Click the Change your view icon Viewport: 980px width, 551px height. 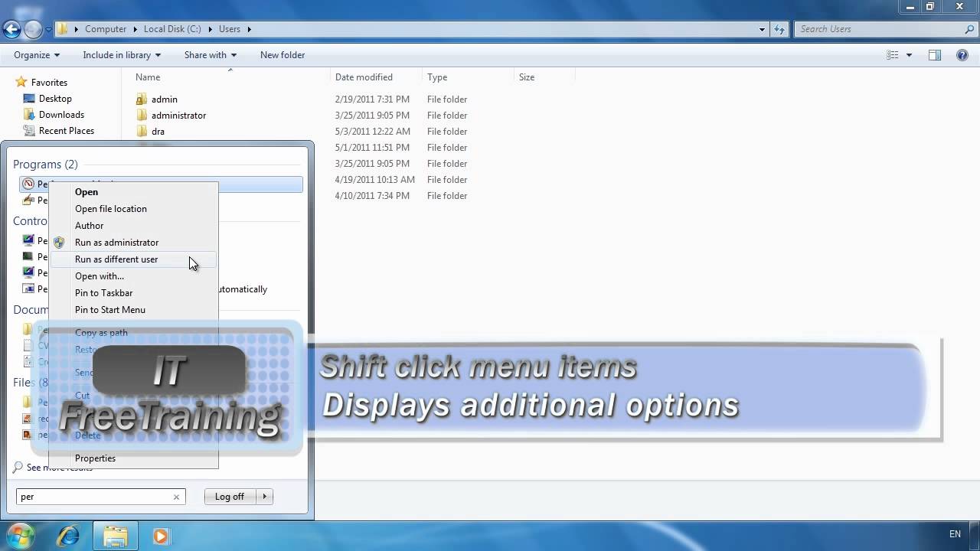tap(893, 55)
